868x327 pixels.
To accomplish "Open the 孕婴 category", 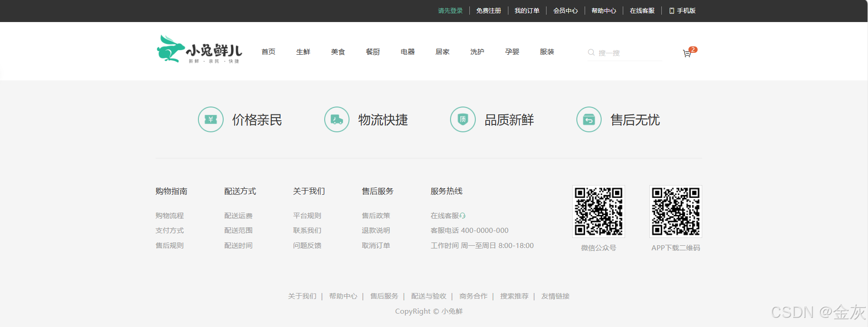I will (512, 51).
